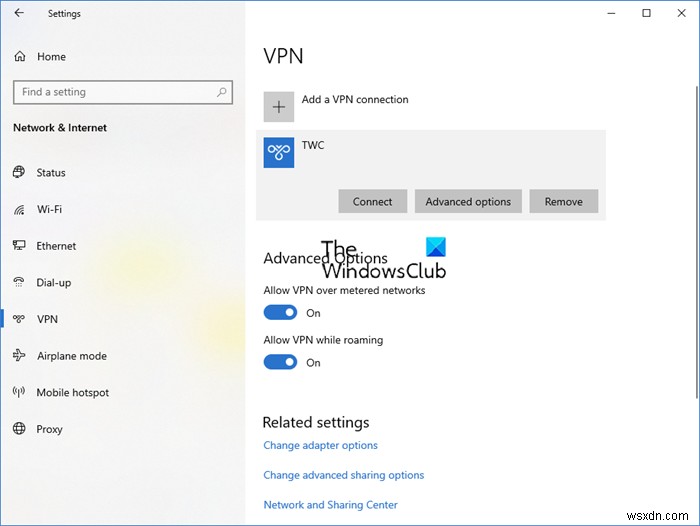Click the vertical scrollbar on right
700x526 pixels.
pos(697,241)
